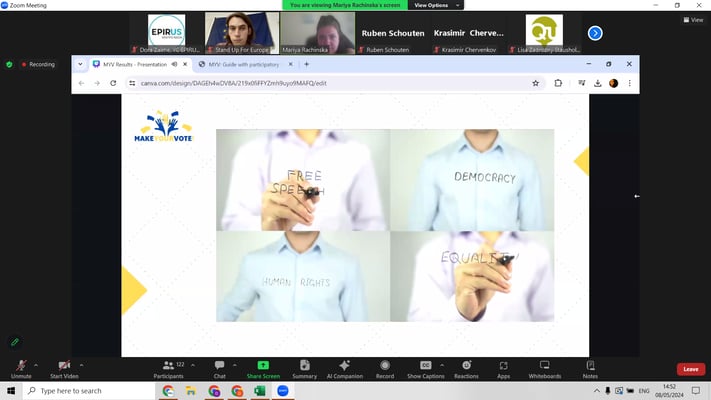Screen dimensions: 711x400
Task: Open Zoom Apps
Action: [x=503, y=369]
